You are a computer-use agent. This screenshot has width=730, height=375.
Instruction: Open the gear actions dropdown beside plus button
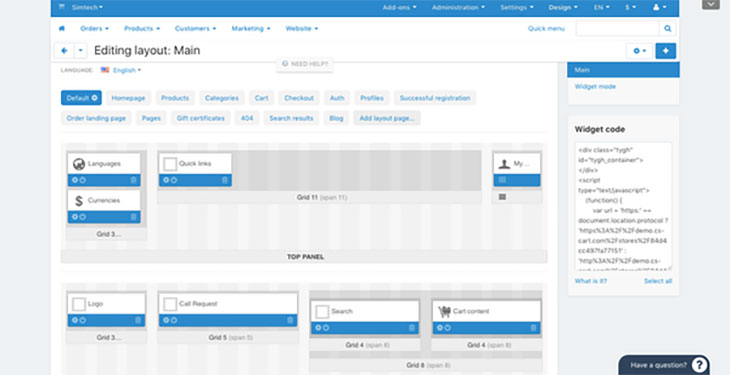[x=640, y=51]
